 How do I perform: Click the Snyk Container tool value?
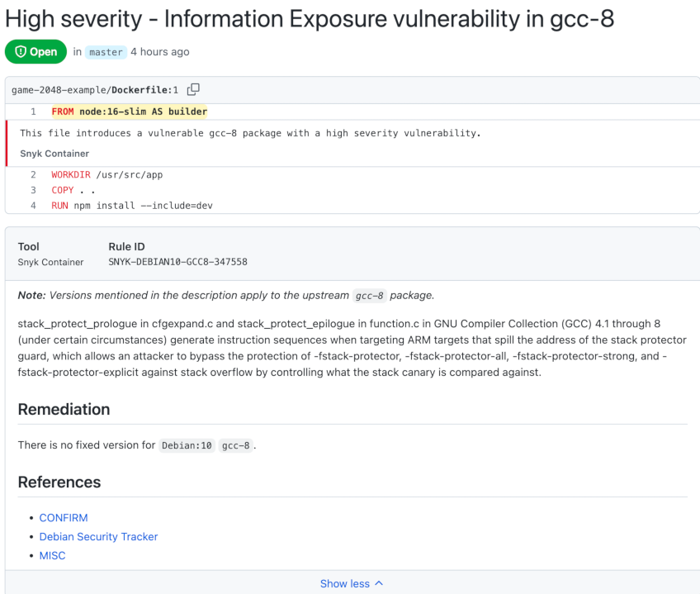coord(50,263)
